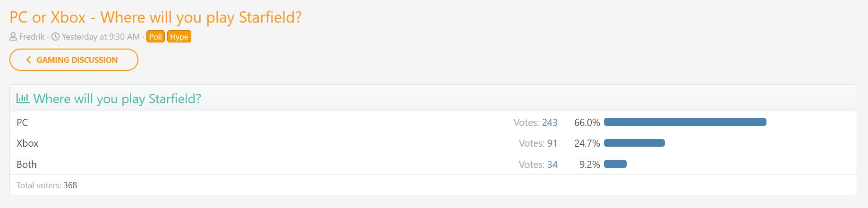
Task: Open Fredrik's profile link
Action: (32, 37)
